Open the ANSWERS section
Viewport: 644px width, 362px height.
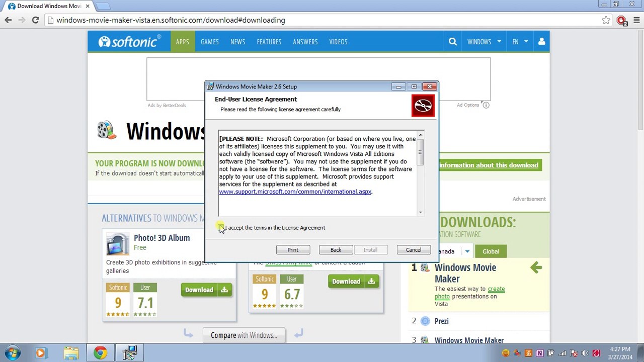coord(305,42)
